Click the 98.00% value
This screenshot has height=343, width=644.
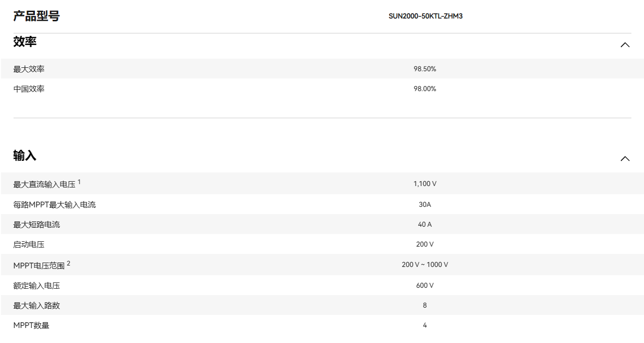[425, 89]
